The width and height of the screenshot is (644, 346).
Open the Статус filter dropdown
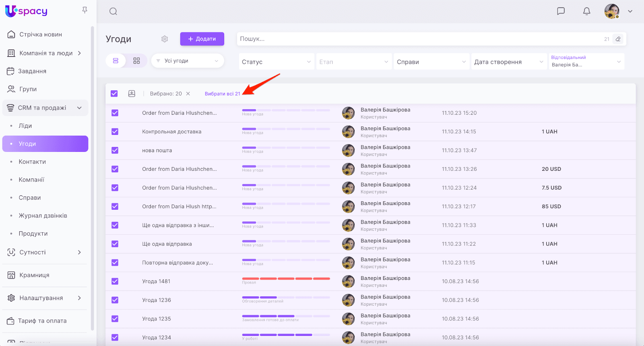(276, 62)
